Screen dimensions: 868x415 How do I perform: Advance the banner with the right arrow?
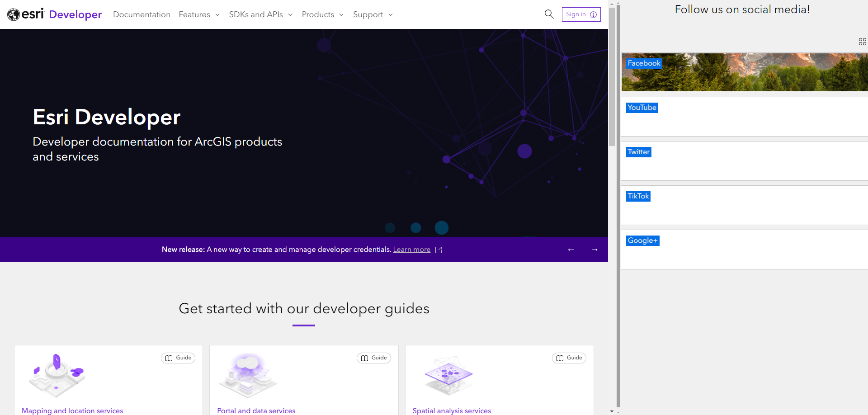(x=595, y=250)
